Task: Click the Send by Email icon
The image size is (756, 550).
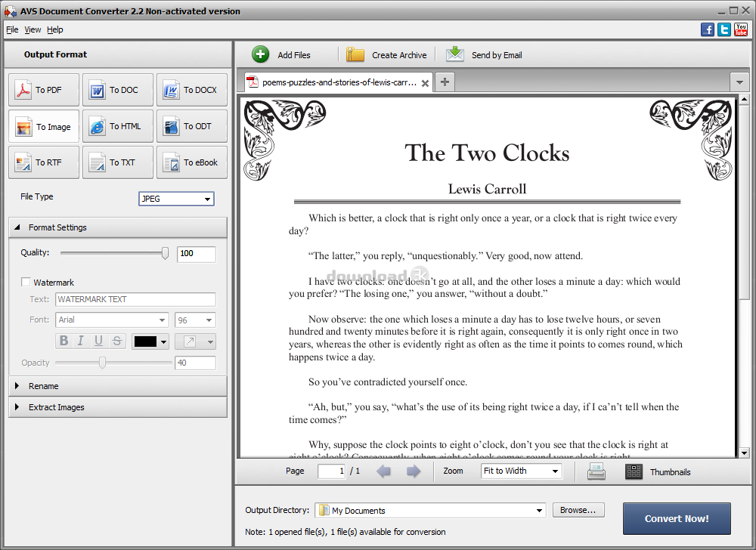Action: tap(455, 54)
